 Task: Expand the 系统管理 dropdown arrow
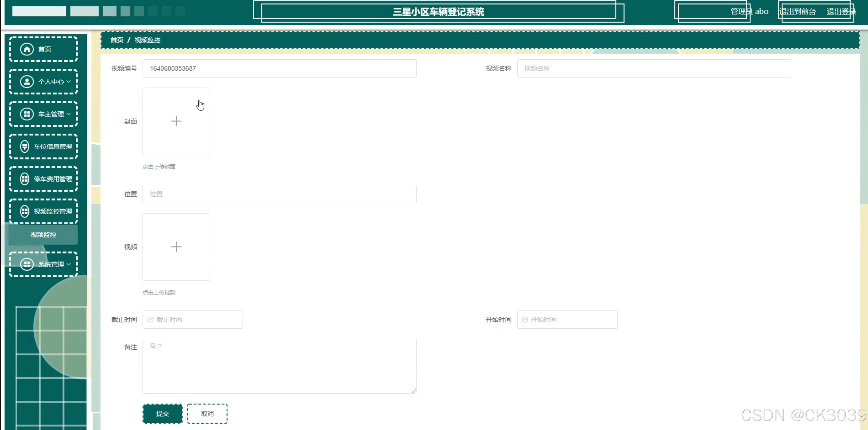69,264
